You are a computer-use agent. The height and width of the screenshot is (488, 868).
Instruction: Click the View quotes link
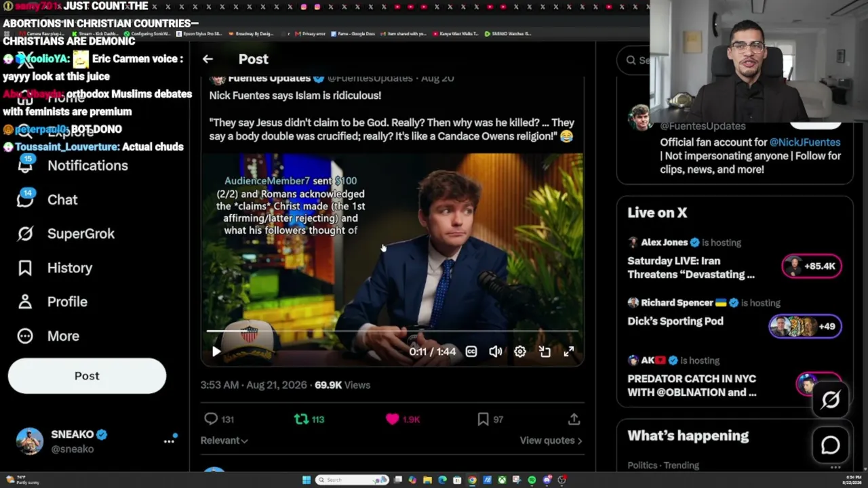click(x=551, y=441)
